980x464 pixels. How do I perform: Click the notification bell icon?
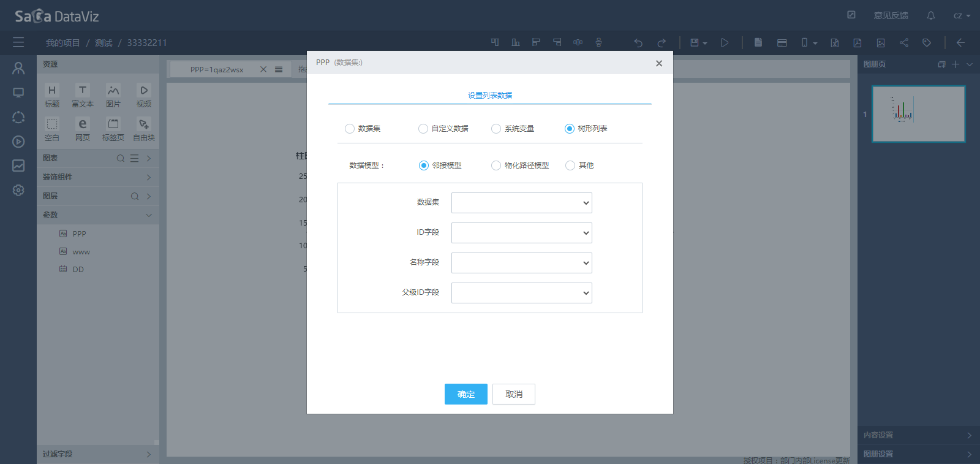[930, 15]
